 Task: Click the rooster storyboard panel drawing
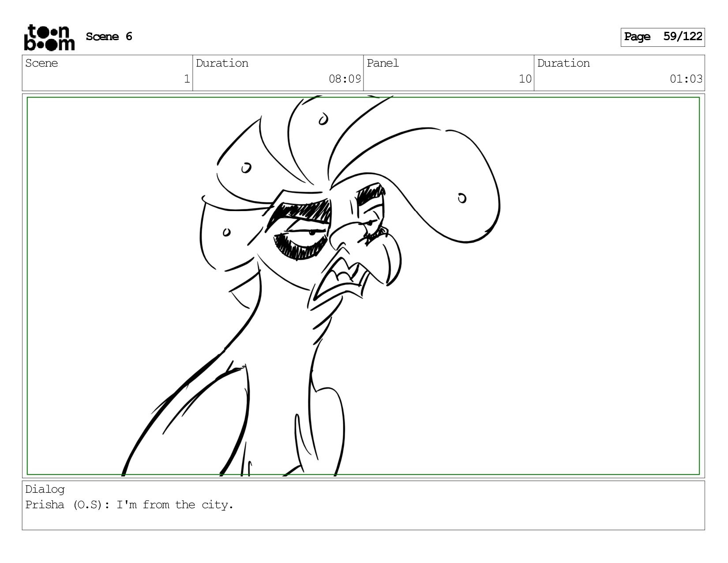pyautogui.click(x=363, y=286)
